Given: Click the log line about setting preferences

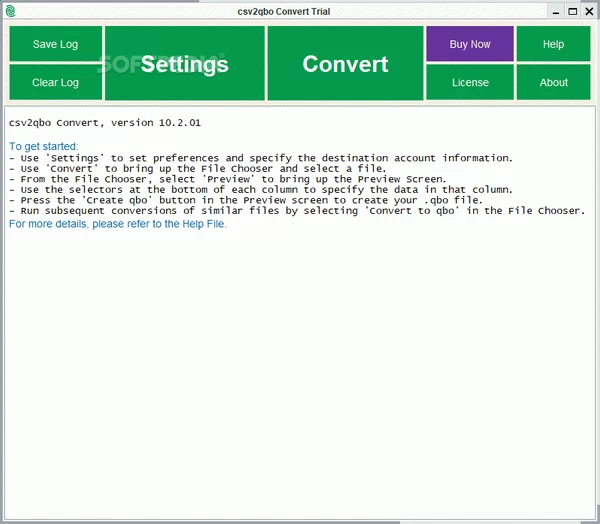Looking at the screenshot, I should click(x=260, y=158).
